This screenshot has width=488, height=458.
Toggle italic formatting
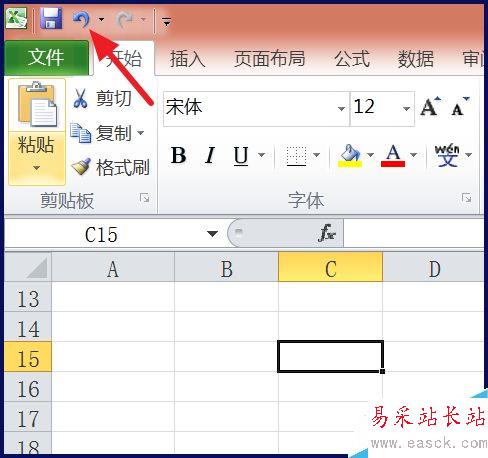pyautogui.click(x=210, y=155)
